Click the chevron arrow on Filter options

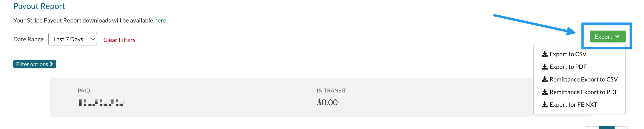pyautogui.click(x=51, y=64)
